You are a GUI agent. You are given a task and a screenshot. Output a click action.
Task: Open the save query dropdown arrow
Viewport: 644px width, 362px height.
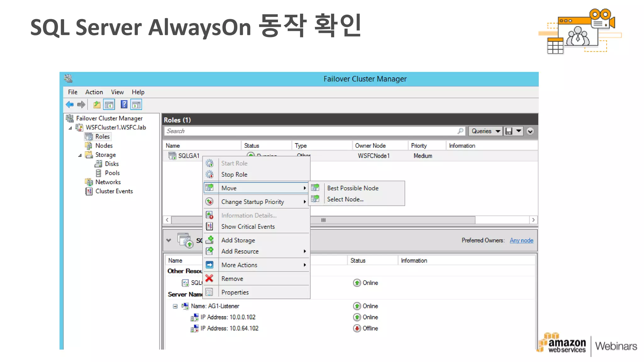[x=519, y=131]
